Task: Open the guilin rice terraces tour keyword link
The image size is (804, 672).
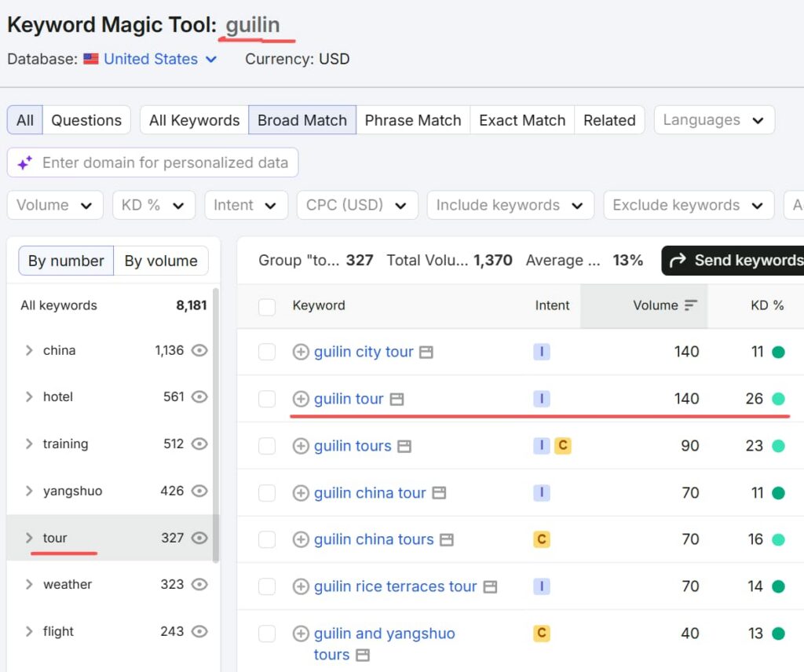Action: coord(396,586)
